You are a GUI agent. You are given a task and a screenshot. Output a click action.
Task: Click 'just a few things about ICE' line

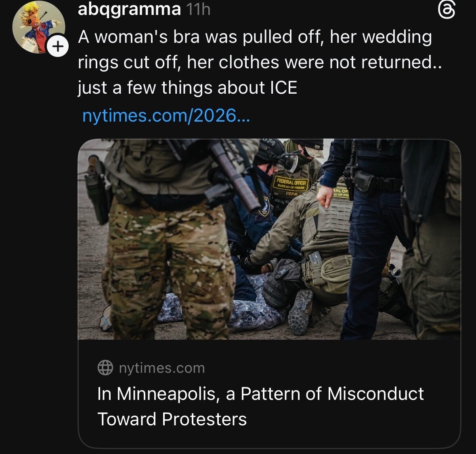coord(187,88)
